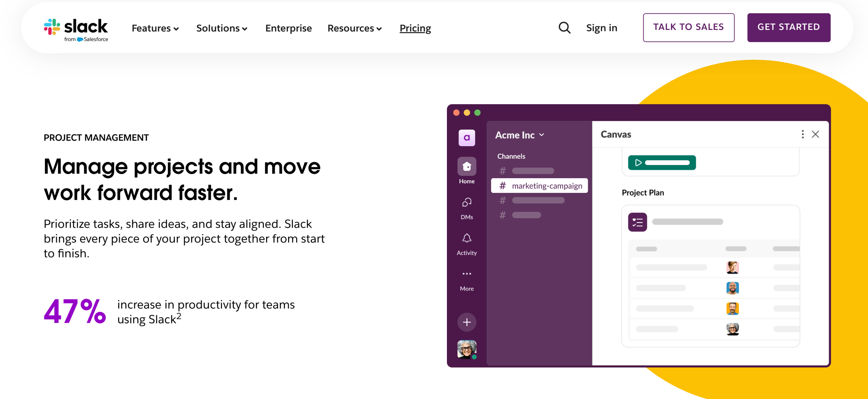Expand the Solutions dropdown
This screenshot has height=399, width=868.
(x=222, y=28)
